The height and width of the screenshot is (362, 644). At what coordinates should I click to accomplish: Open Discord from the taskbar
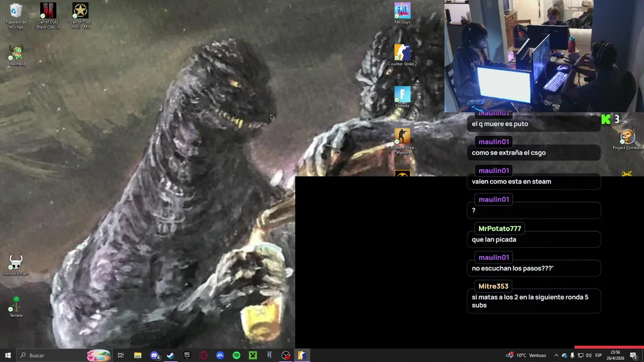pyautogui.click(x=154, y=355)
